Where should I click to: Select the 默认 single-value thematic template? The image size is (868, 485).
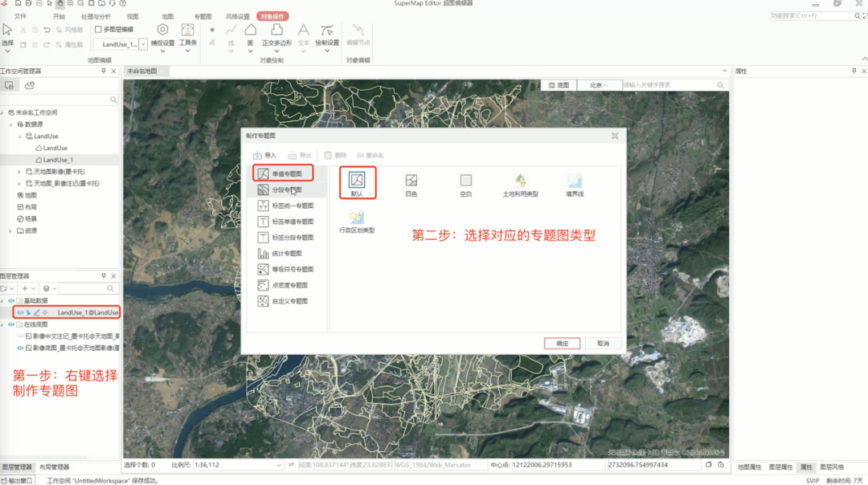coord(358,182)
